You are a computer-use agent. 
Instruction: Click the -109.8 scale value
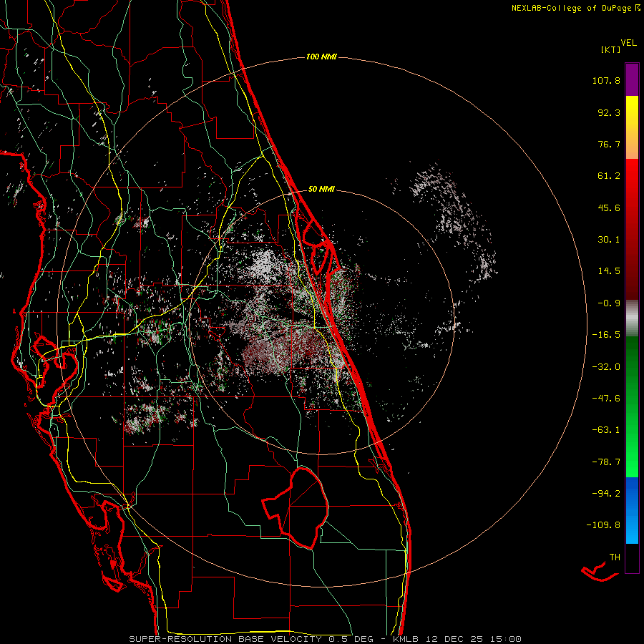[604, 525]
